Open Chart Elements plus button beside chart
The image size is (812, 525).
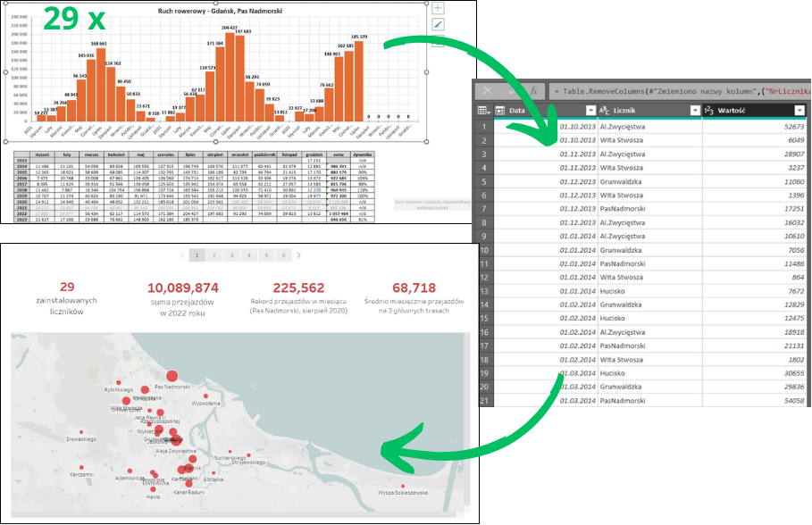pyautogui.click(x=438, y=8)
